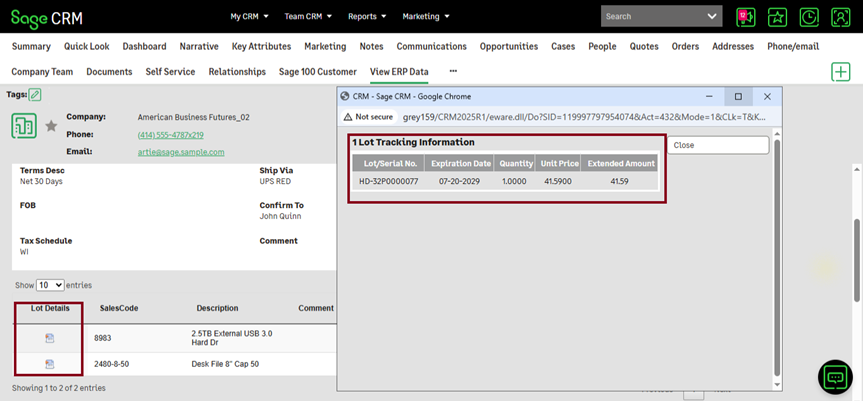Open lot details for Desk File item
The height and width of the screenshot is (401, 863).
click(x=50, y=363)
